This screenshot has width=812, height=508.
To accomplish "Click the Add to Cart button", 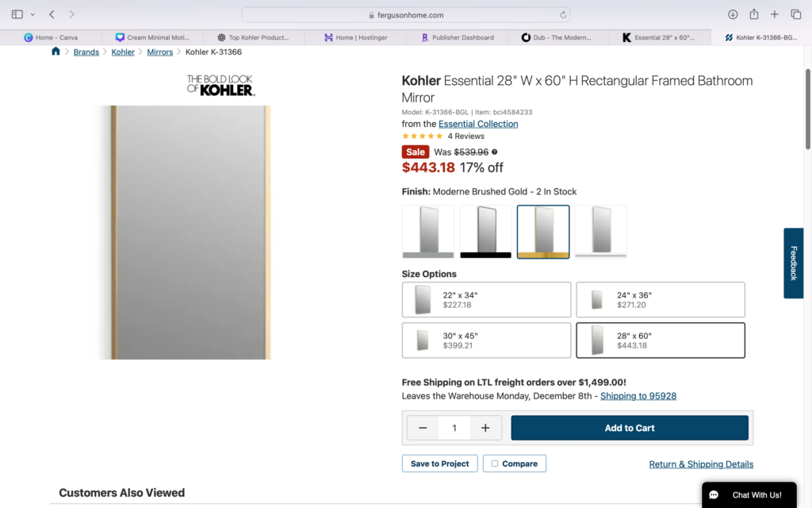I will pos(630,428).
